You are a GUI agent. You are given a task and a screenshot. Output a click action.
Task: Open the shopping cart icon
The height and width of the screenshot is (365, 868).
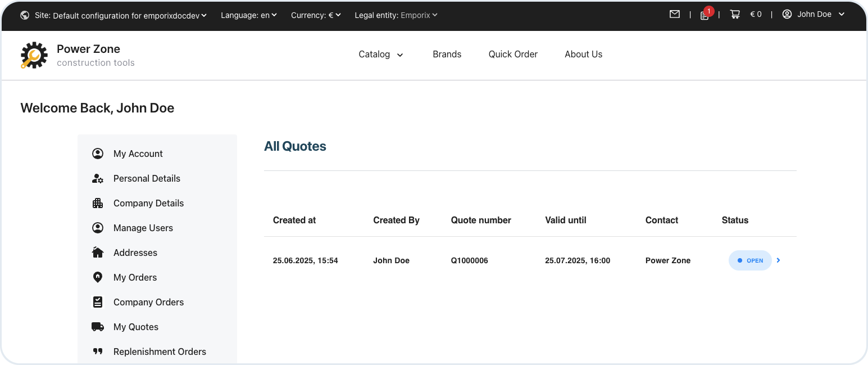(x=735, y=15)
